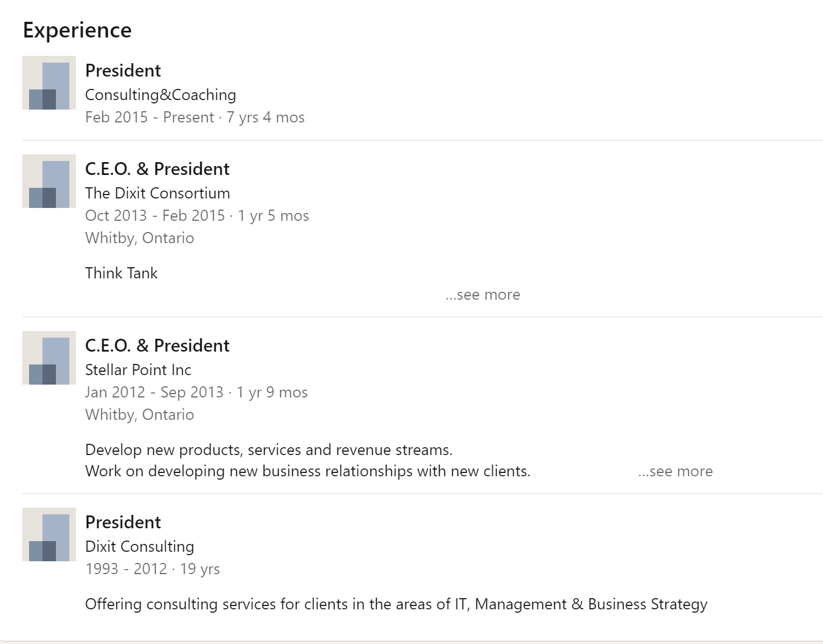Viewport: 823px width, 644px height.
Task: Expand Stellar Point description via see more
Action: click(x=675, y=471)
